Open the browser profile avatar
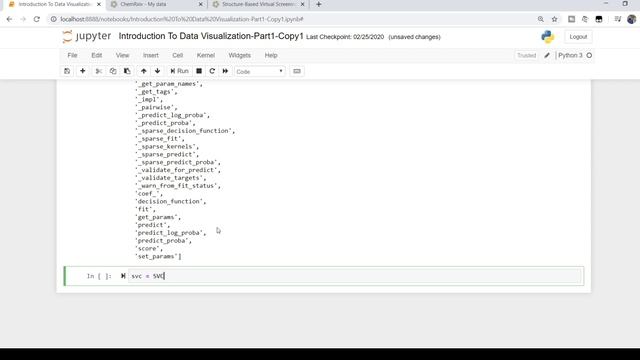This screenshot has height=360, width=640. click(x=631, y=19)
